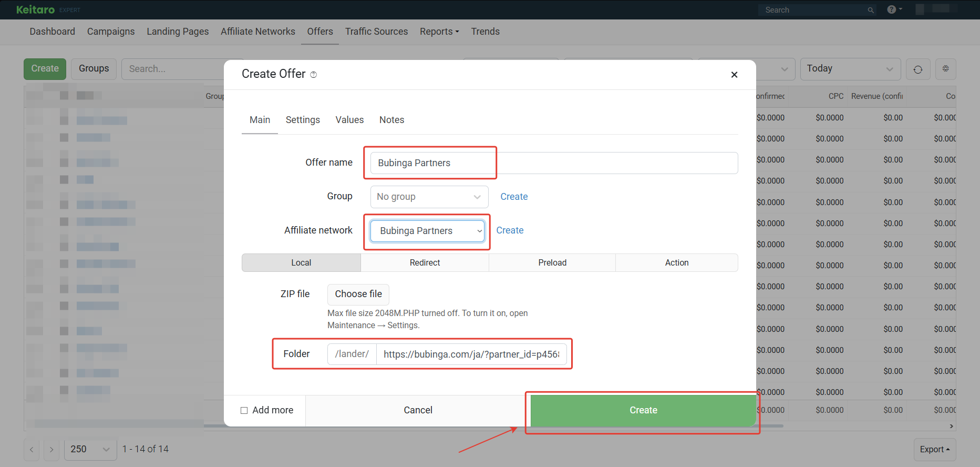Click the green Create button in dialog
The image size is (980, 467).
pyautogui.click(x=643, y=411)
